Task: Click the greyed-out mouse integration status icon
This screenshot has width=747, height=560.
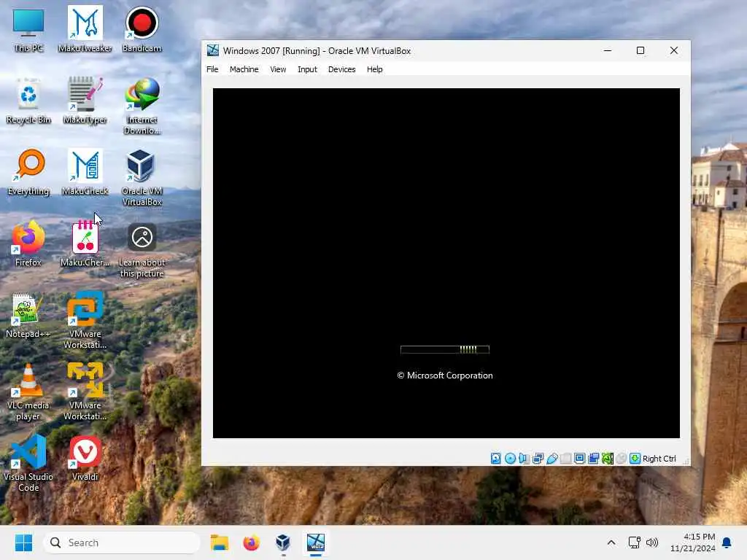Action: [622, 459]
